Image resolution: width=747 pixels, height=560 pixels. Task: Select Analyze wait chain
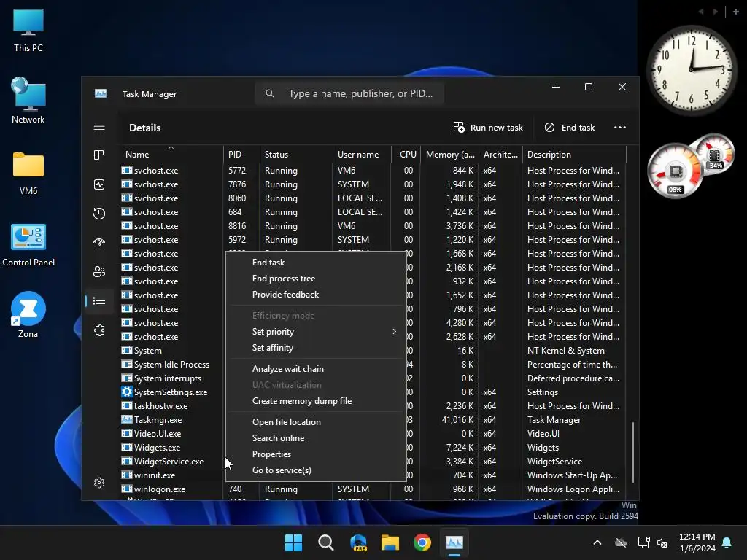[x=317, y=368]
